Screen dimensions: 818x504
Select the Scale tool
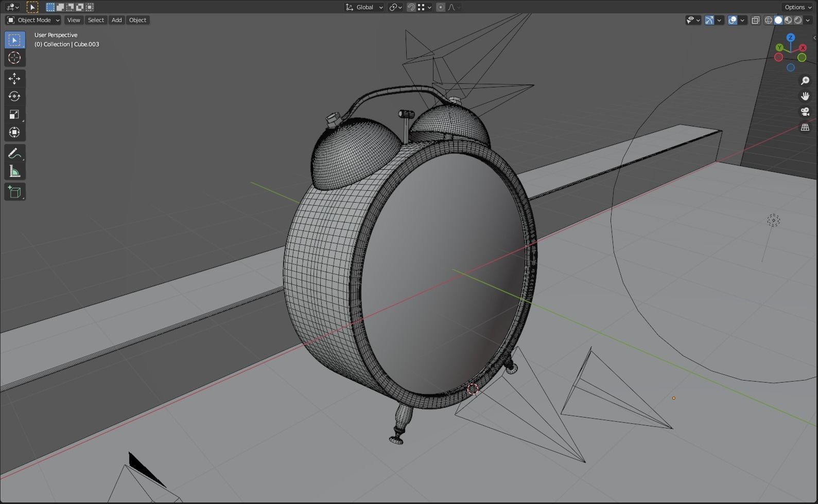pos(14,115)
